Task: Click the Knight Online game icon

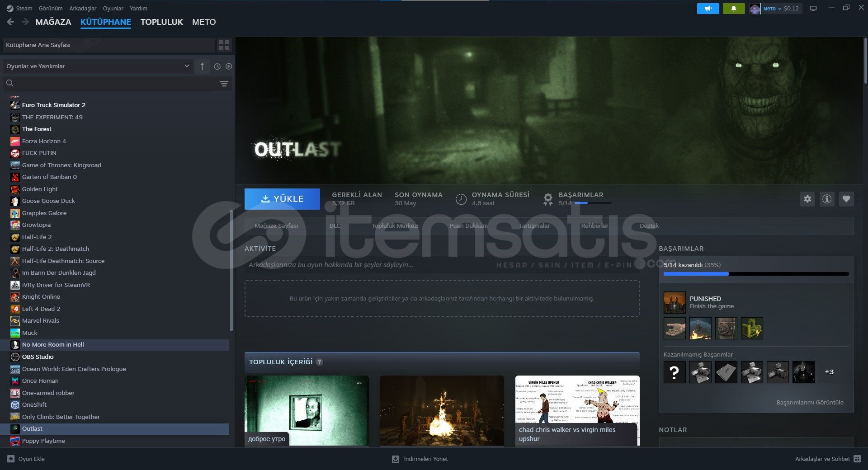Action: pyautogui.click(x=15, y=296)
